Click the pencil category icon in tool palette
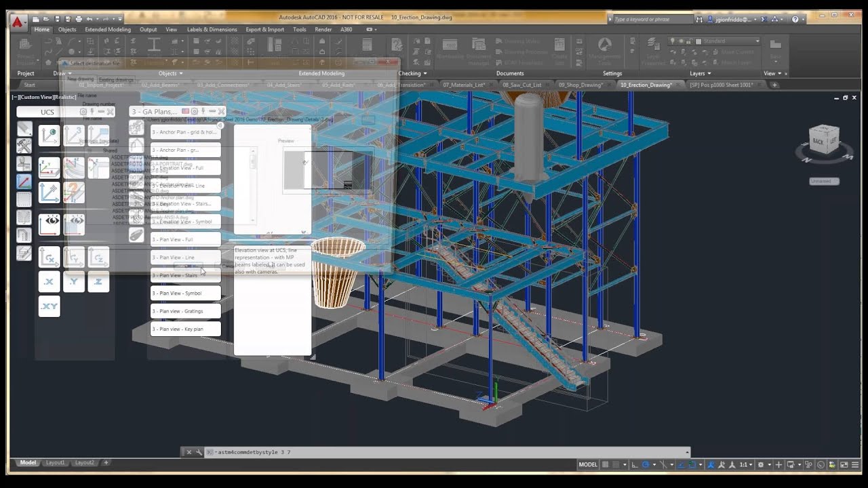 [24, 129]
